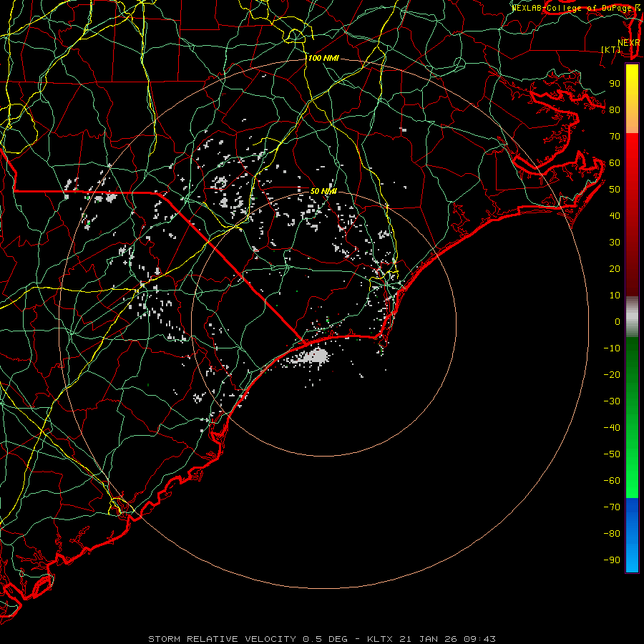
Task: Click the positive "10" label on the velocity scale
Action: pyautogui.click(x=615, y=296)
